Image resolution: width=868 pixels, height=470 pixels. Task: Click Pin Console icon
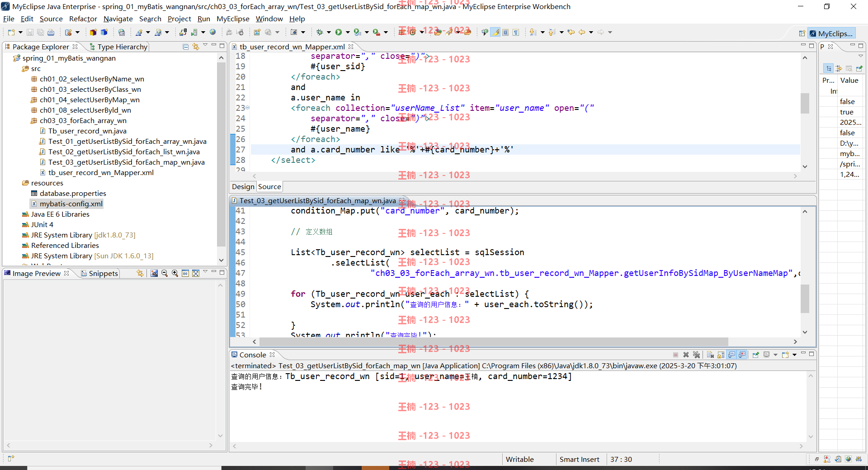click(x=755, y=355)
